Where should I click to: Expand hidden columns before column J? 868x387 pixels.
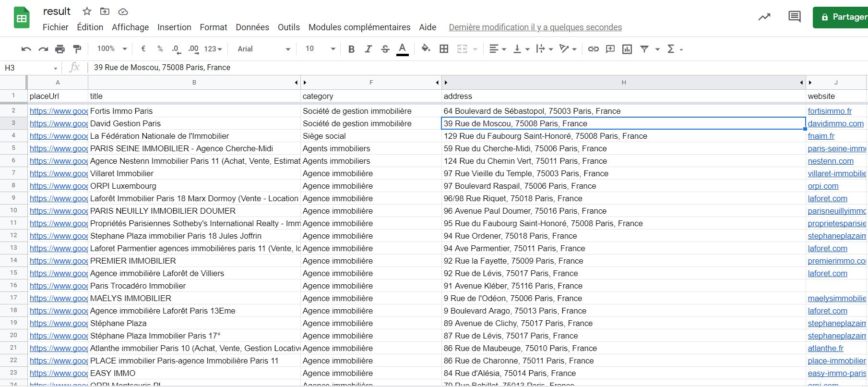810,83
